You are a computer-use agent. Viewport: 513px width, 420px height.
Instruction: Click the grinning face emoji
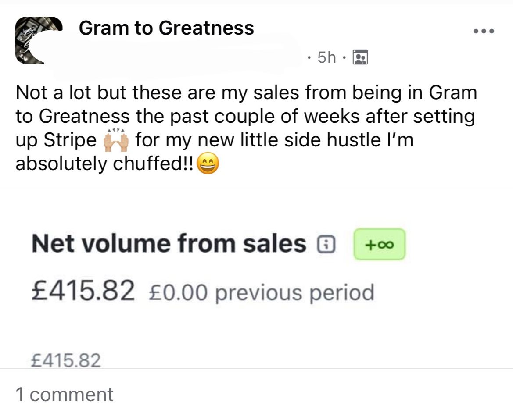coord(208,164)
